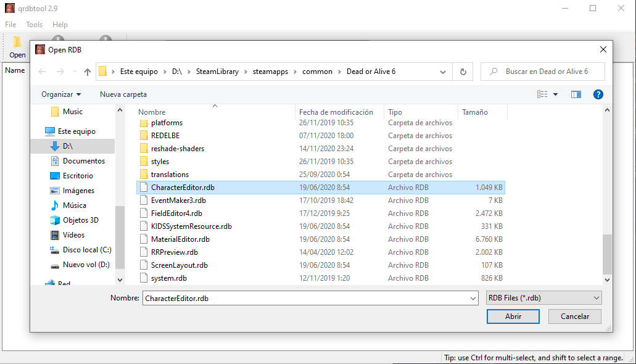Select Vídeos in the navigation pane
Image resolution: width=636 pixels, height=364 pixels.
(x=68, y=235)
